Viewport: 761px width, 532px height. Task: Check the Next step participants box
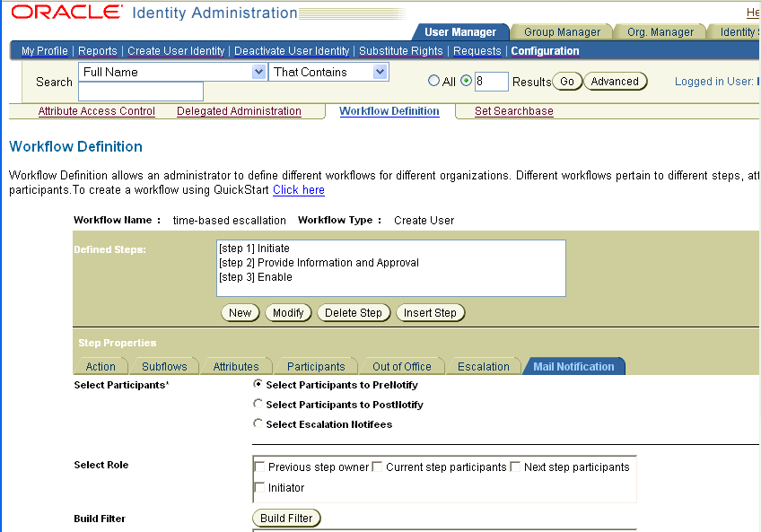[x=515, y=467]
